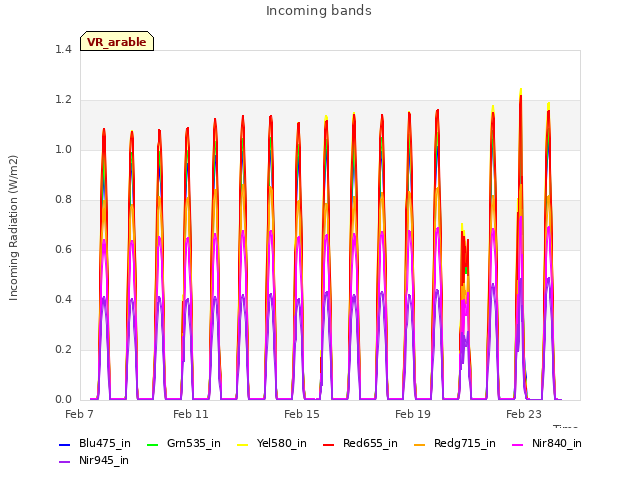The height and width of the screenshot is (480, 640).
Task: Click the purple Nir945_in legend color marker
Action: 65,462
